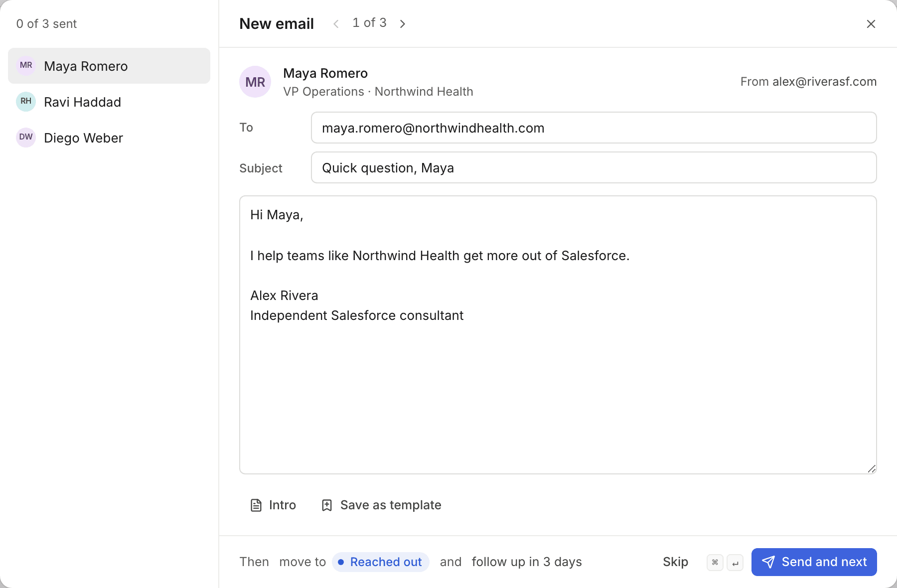Click the paper plane send icon

[768, 562]
